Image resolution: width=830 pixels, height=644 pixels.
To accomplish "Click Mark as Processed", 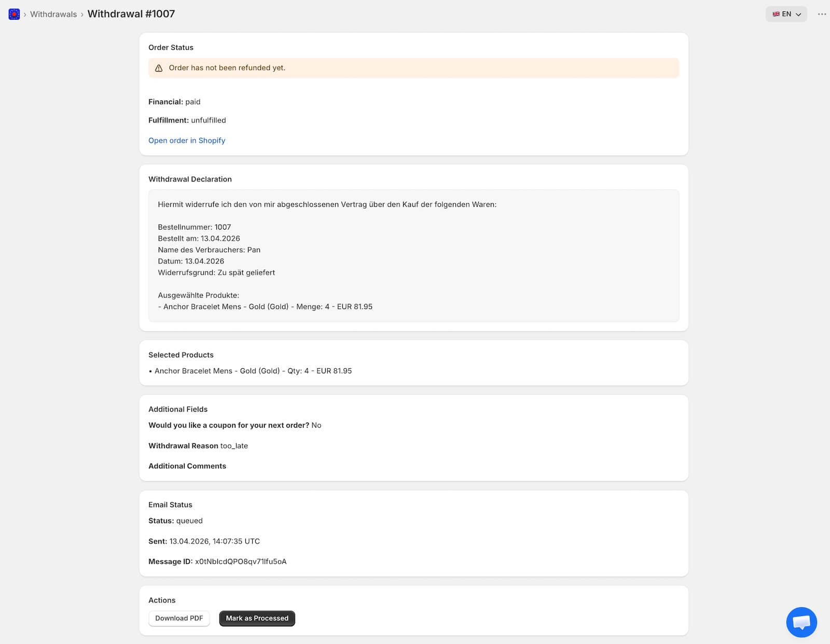I will 257,618.
